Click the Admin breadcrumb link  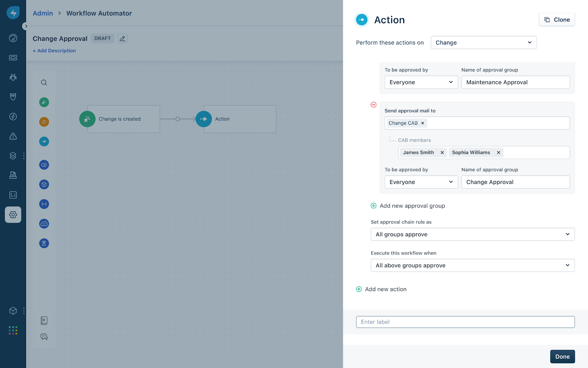pos(43,13)
